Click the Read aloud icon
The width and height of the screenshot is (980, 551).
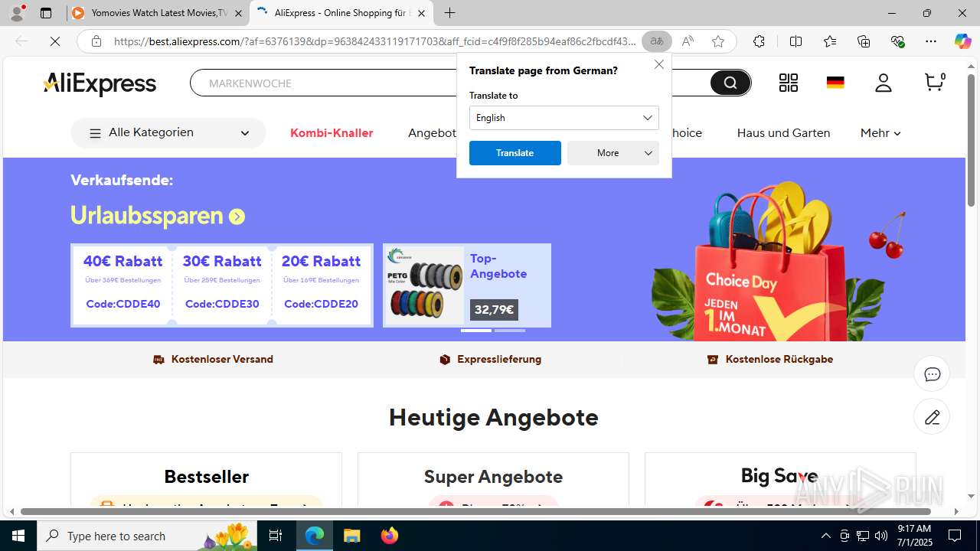688,41
